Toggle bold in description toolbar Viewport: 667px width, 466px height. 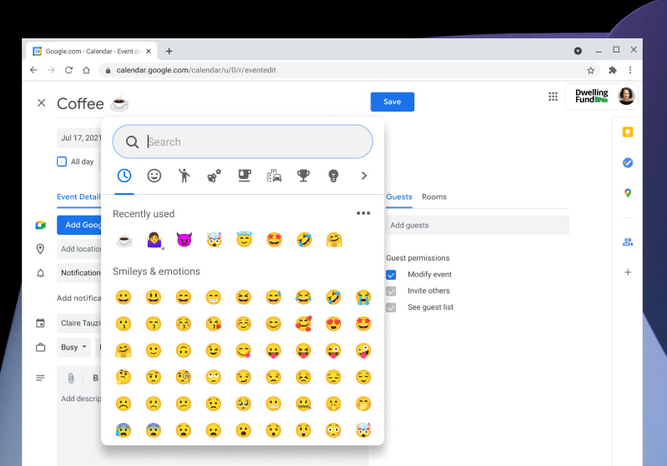point(95,378)
